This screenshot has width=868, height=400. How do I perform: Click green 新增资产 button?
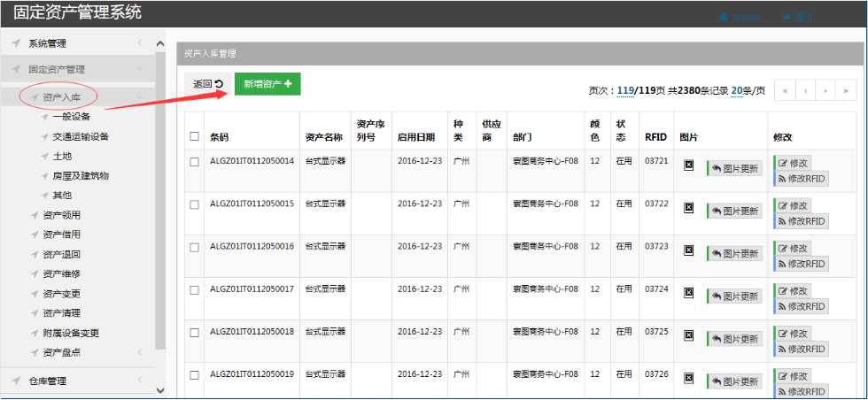point(267,84)
